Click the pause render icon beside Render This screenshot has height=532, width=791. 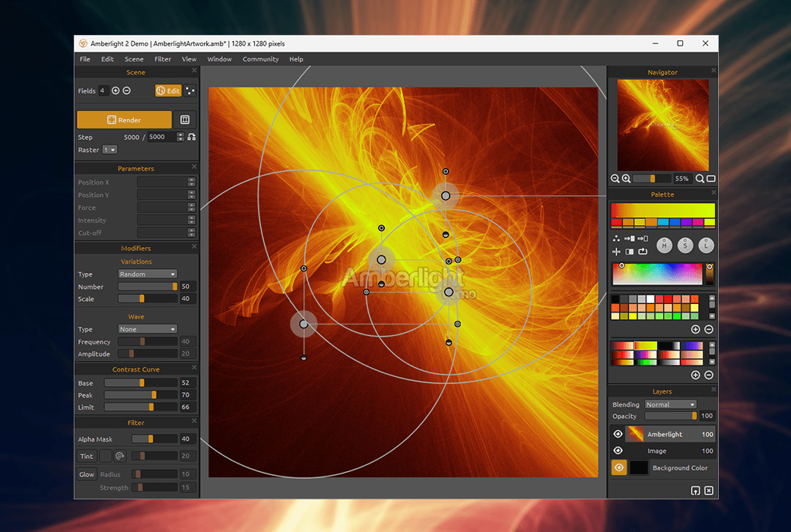coord(185,120)
